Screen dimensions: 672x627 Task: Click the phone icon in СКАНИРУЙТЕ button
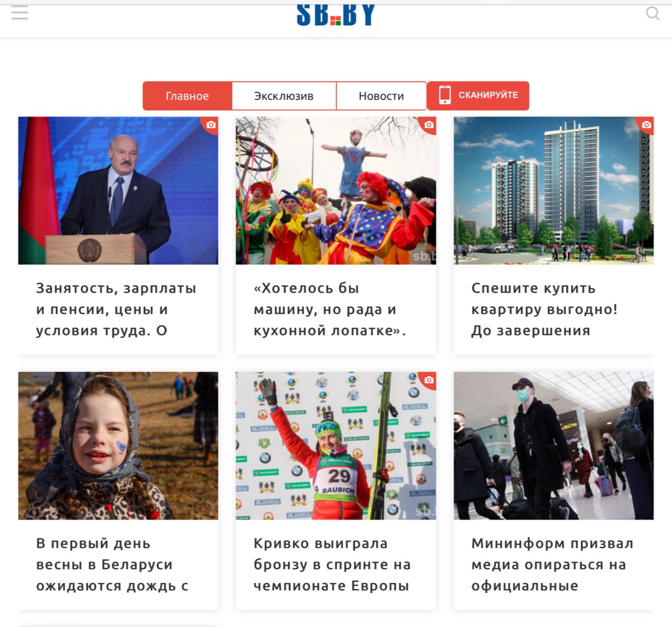445,95
